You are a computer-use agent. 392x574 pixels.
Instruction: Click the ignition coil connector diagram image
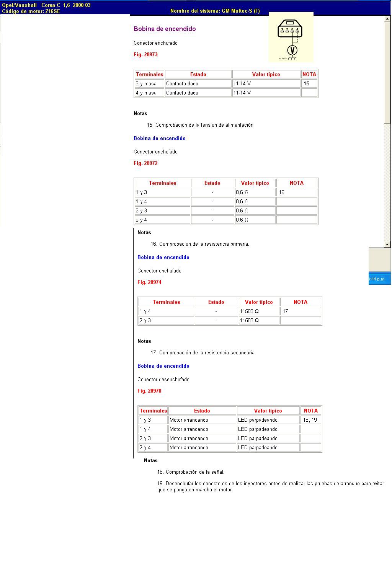click(x=291, y=37)
